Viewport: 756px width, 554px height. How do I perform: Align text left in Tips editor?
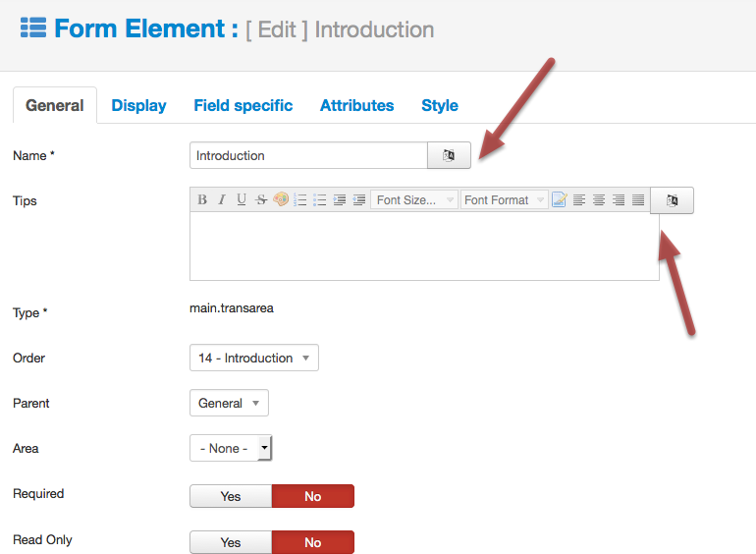579,199
